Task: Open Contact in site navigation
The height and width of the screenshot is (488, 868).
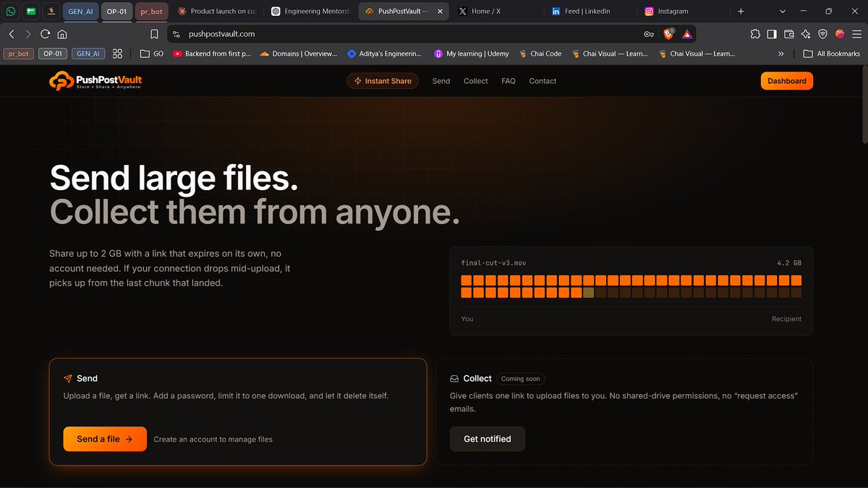Action: coord(542,81)
